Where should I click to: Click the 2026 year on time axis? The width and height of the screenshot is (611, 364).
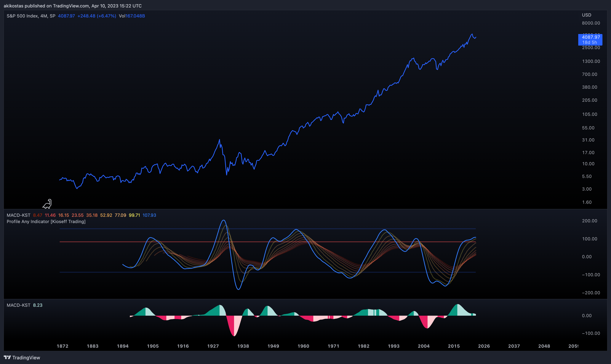tap(484, 346)
